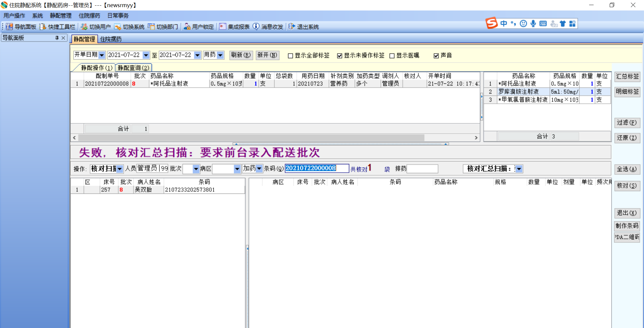Open 集成报表 report icon
Screen dimensions: 644x328
coord(223,27)
